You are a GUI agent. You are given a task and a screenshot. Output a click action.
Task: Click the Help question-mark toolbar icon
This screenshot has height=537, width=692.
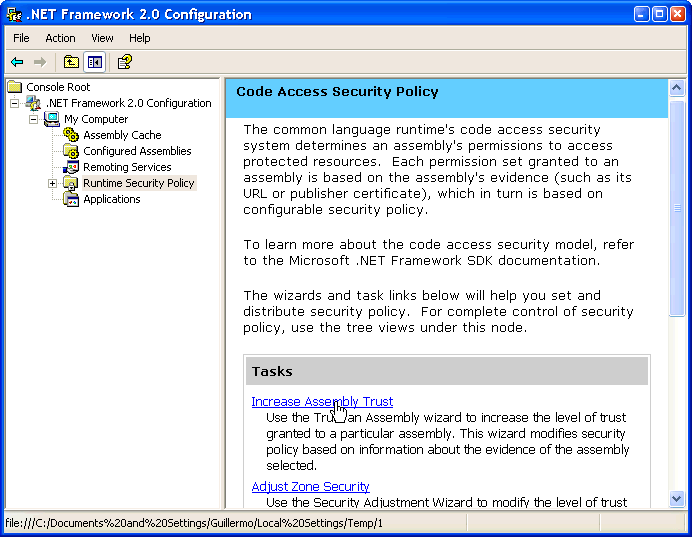(x=124, y=62)
